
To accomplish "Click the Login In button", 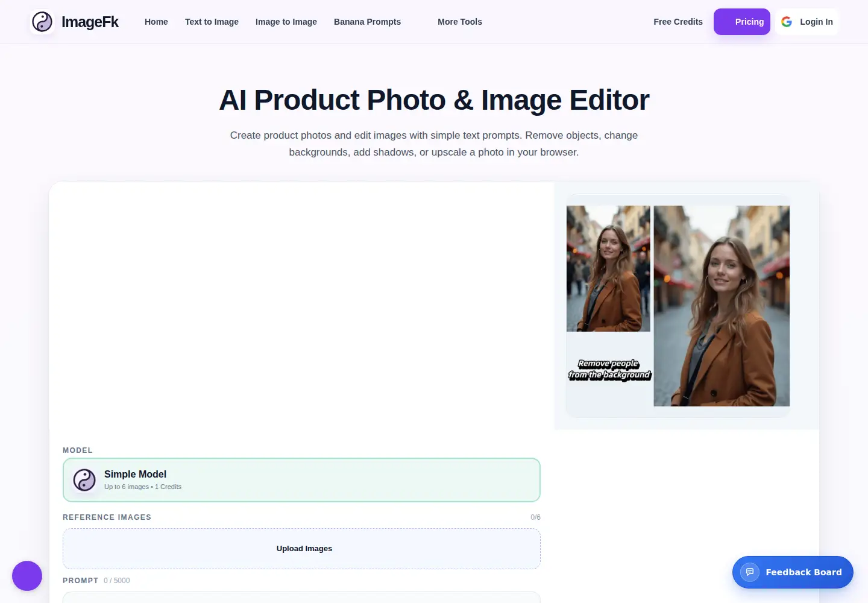I will point(807,22).
